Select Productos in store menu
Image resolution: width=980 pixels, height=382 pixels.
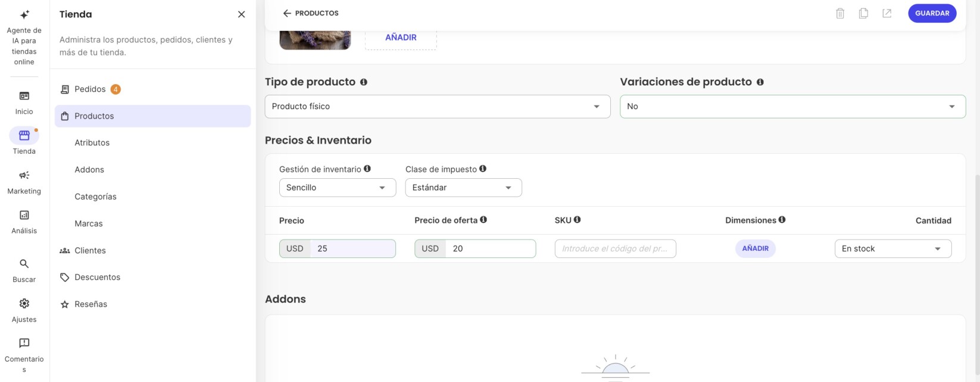click(x=152, y=116)
